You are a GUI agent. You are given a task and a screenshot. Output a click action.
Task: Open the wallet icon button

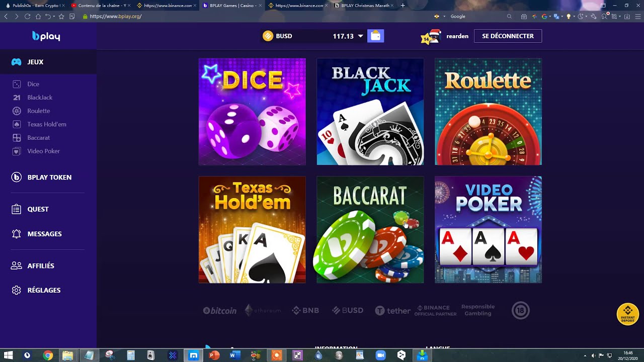pos(376,36)
